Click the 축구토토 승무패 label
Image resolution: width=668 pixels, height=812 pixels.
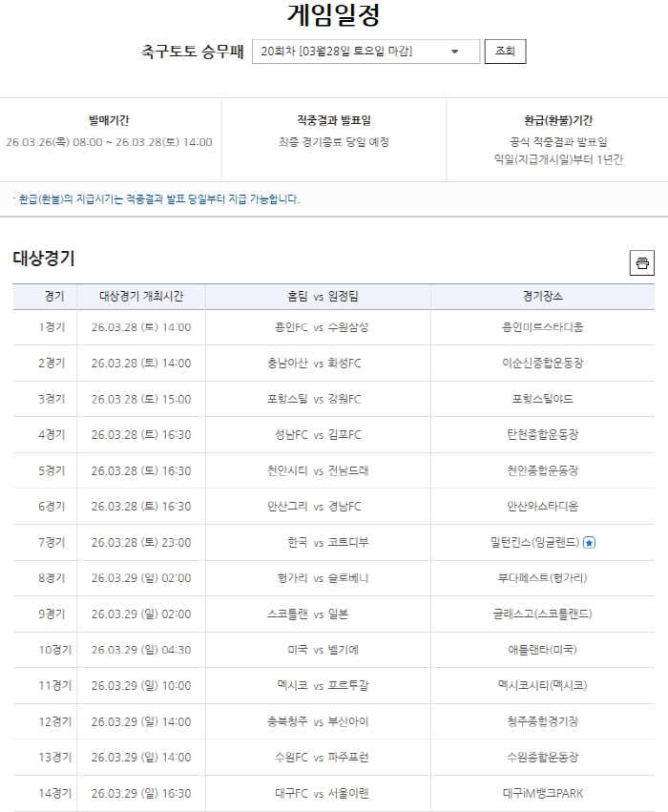pyautogui.click(x=192, y=52)
